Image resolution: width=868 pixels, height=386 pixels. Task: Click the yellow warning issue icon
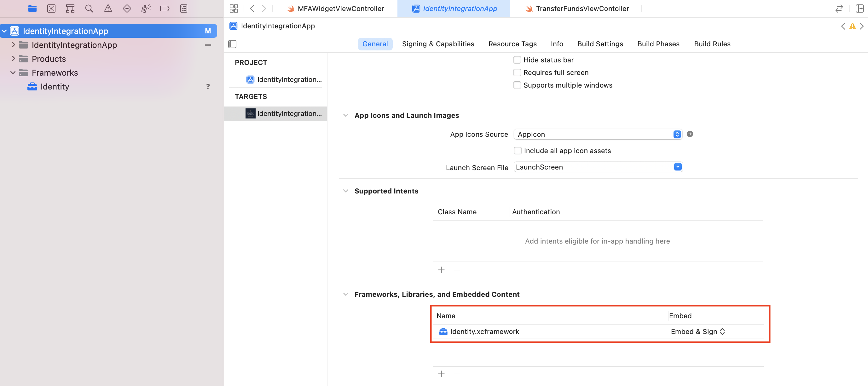click(x=852, y=26)
